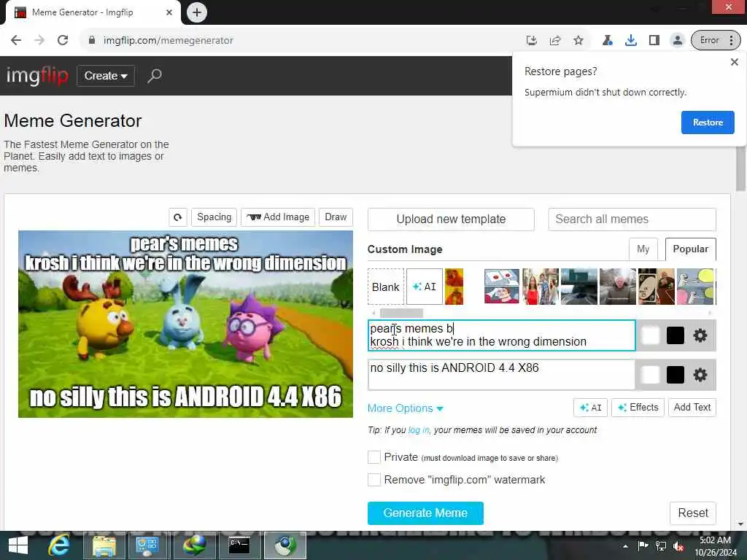Select the Blank template
The height and width of the screenshot is (560, 747).
click(x=385, y=287)
